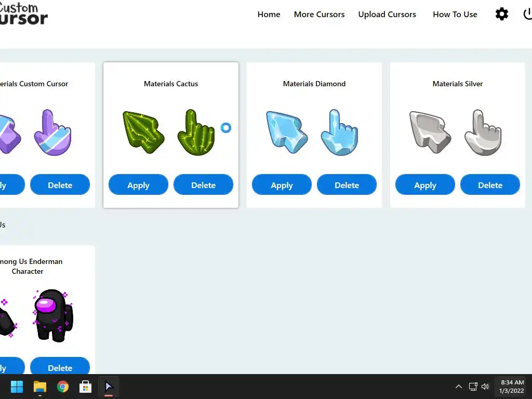Select the Materials Diamond hand pointer image
The width and height of the screenshot is (532, 399).
[x=340, y=132]
